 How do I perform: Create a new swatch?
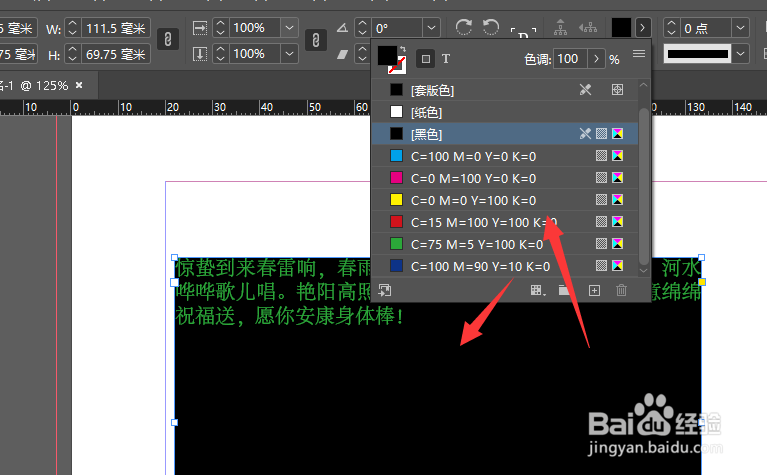[594, 291]
